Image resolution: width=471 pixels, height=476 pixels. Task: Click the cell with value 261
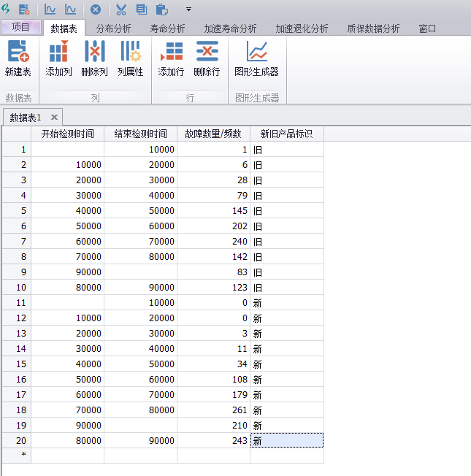tap(213, 410)
